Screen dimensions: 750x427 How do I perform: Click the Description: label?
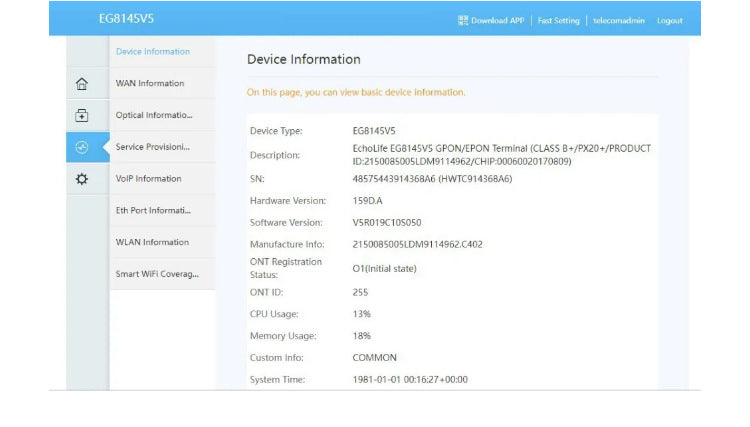pos(275,155)
